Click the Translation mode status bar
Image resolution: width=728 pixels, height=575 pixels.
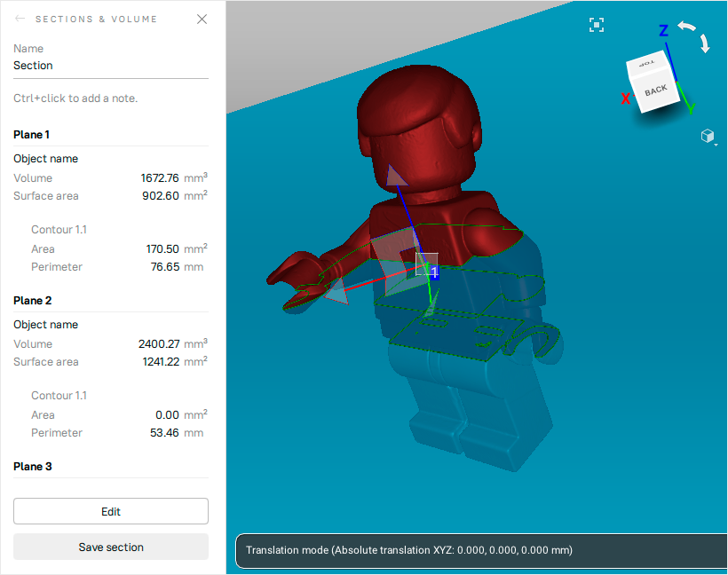(481, 550)
